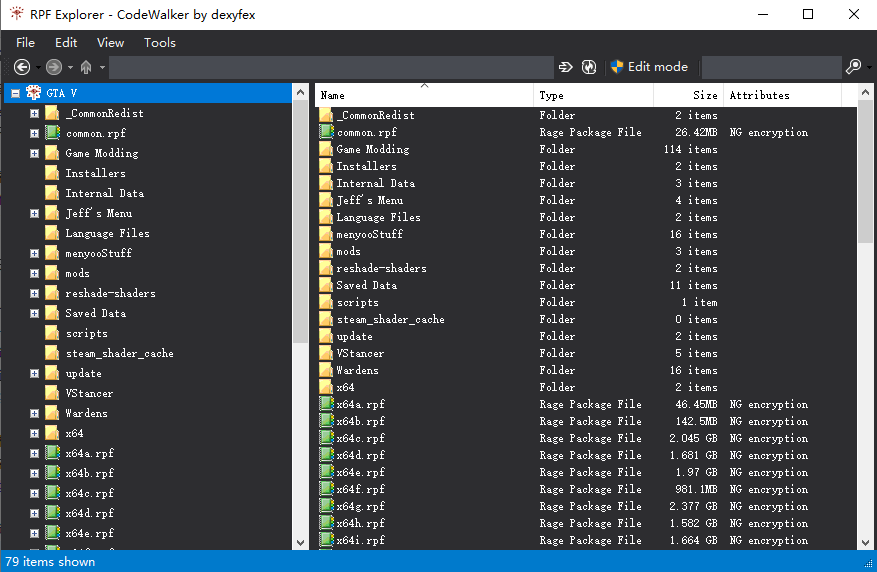Expand the Game Modding tree node
Viewport: 877px width, 572px height.
(34, 153)
